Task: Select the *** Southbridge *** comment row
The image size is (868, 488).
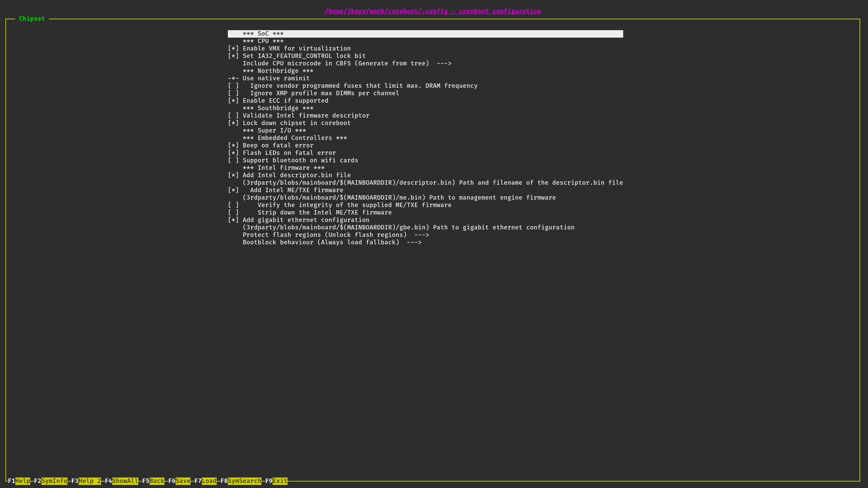Action: click(278, 108)
